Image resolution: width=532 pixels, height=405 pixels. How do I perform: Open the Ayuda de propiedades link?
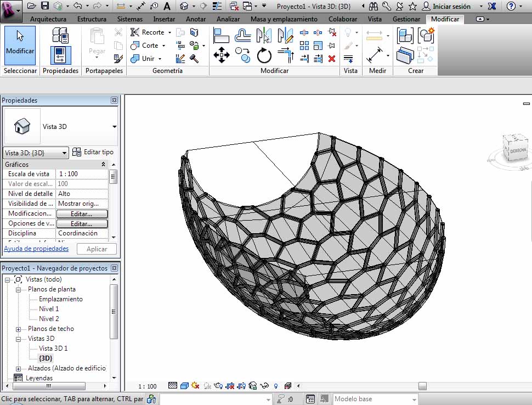point(36,248)
